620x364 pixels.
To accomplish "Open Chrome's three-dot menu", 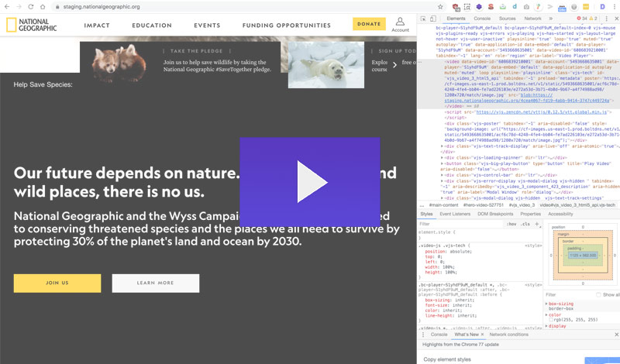I will click(614, 7).
